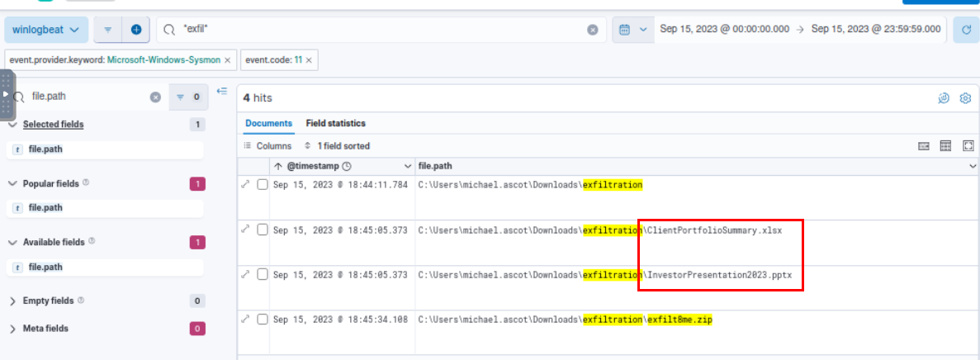Select file.path under Selected fields
This screenshot has height=360, width=980.
[104, 149]
